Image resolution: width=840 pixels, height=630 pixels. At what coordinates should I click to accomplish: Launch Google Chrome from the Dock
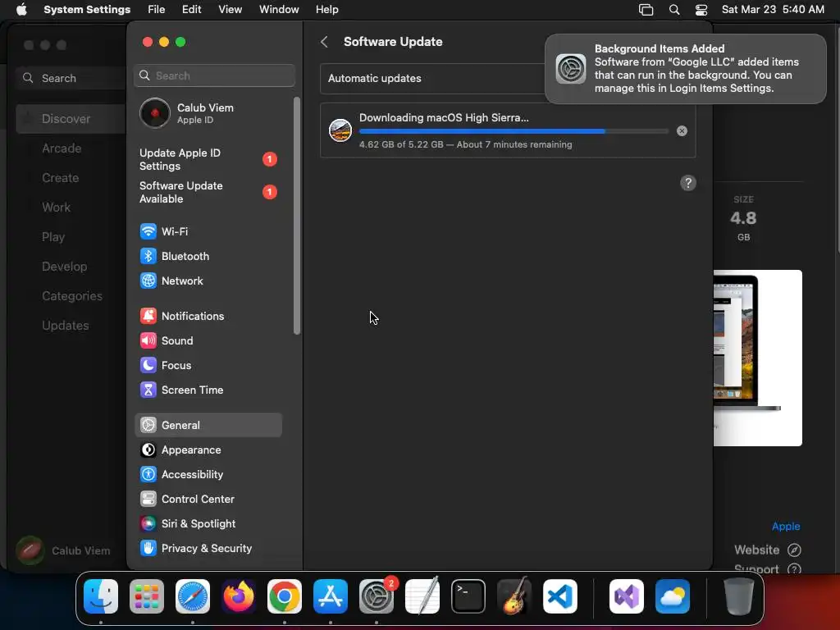click(285, 596)
